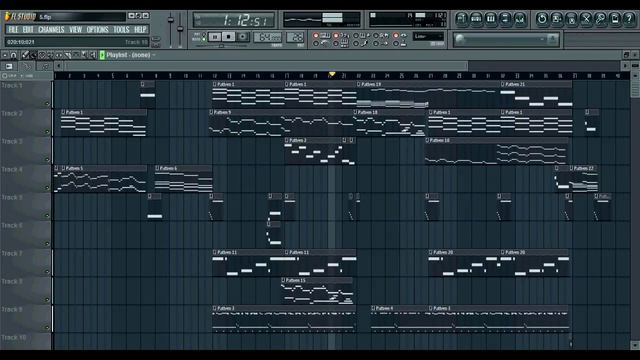Switch the pattern/song mode LED toggle
640x360 pixels.
[204, 37]
